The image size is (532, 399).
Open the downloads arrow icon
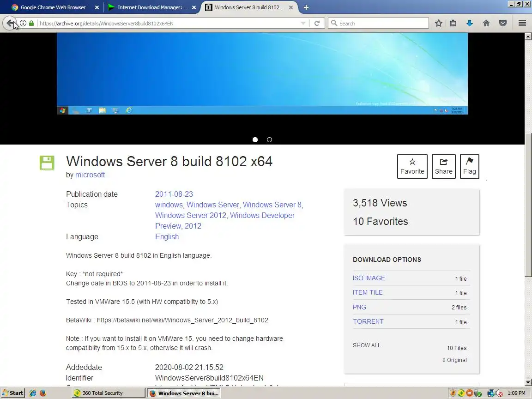[470, 23]
